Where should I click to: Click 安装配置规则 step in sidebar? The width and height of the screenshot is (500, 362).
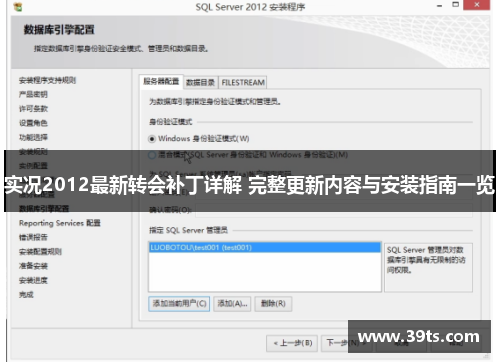pyautogui.click(x=40, y=252)
